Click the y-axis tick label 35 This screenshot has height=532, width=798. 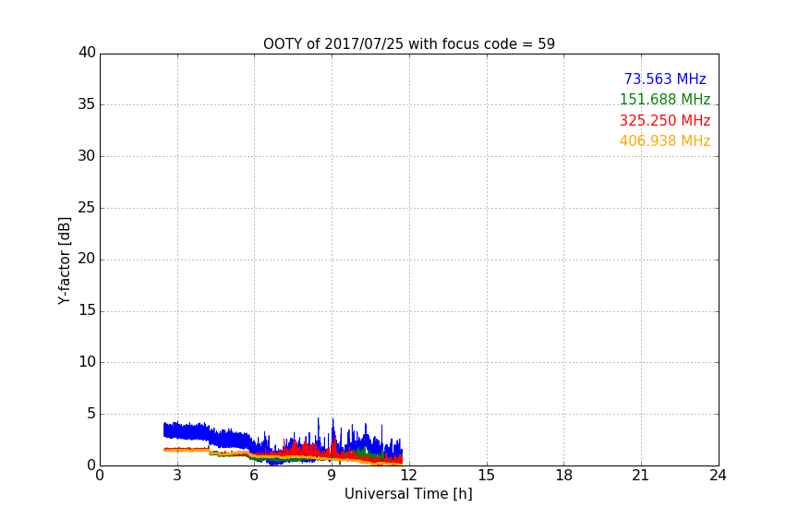click(x=87, y=104)
